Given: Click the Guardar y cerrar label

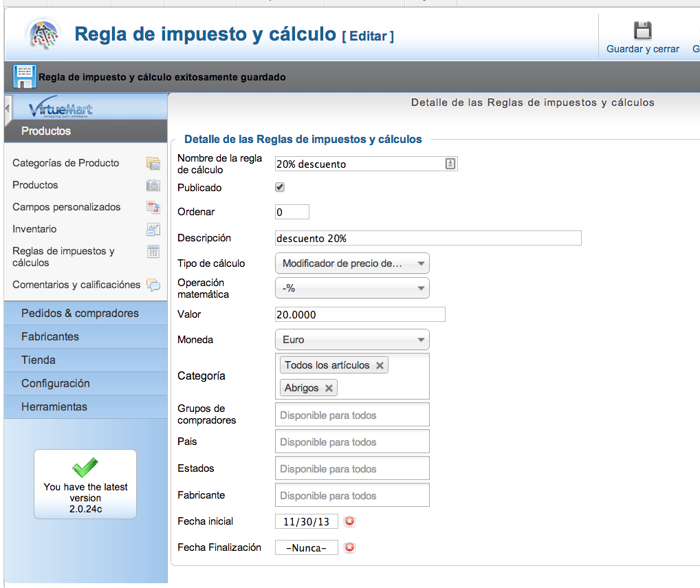Looking at the screenshot, I should click(x=642, y=49).
